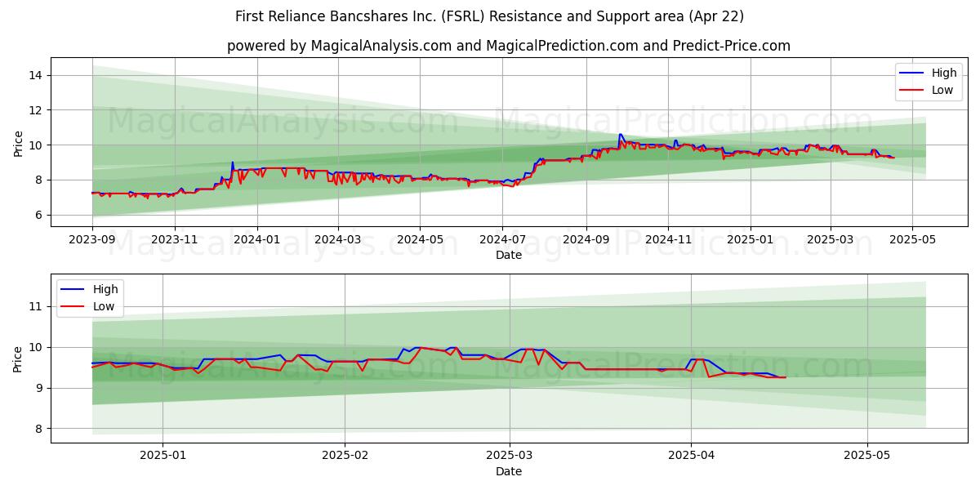Click the '2025-02' label on bottom chart axis
This screenshot has height=490, width=980.
345,456
